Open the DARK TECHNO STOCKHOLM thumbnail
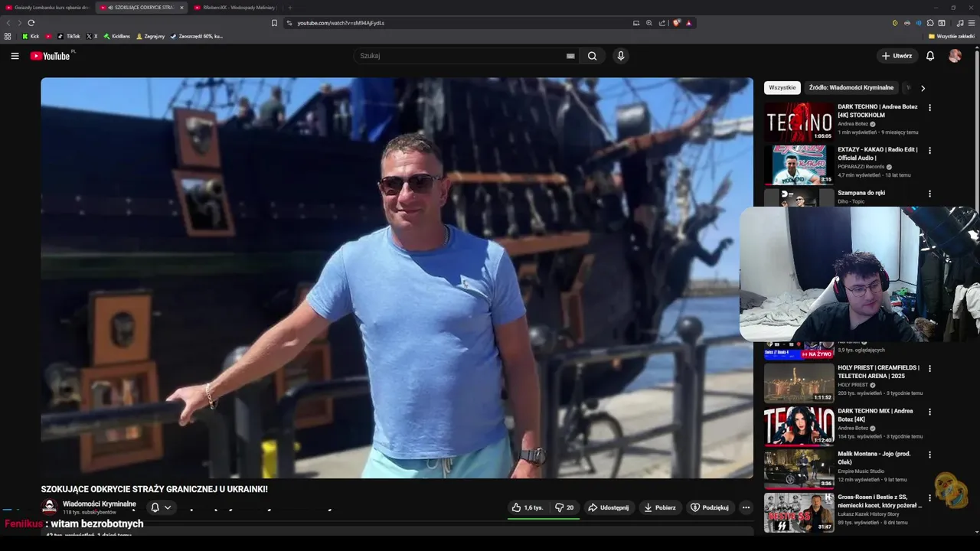 [x=799, y=122]
